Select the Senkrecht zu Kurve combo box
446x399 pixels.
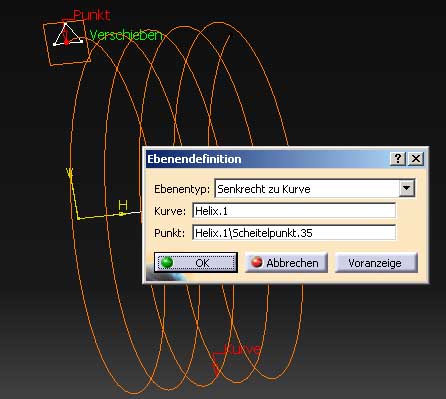point(315,189)
